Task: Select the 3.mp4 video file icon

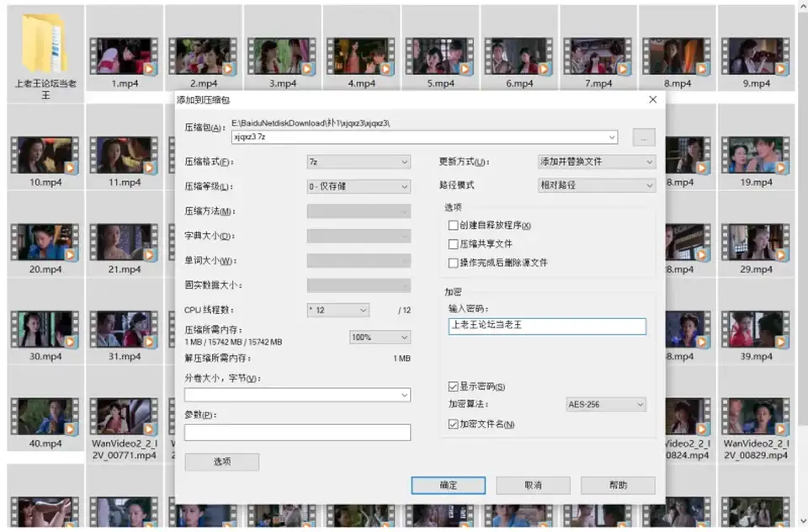Action: point(282,56)
